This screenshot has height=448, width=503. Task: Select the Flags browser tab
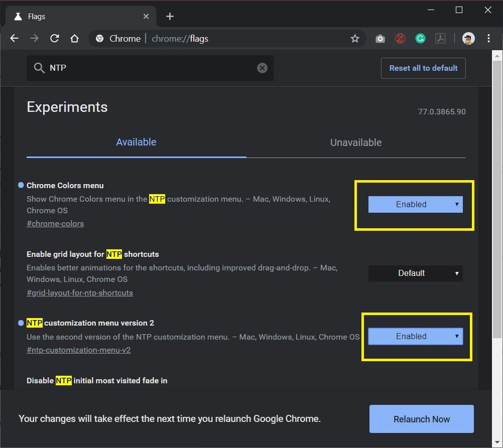[x=80, y=17]
